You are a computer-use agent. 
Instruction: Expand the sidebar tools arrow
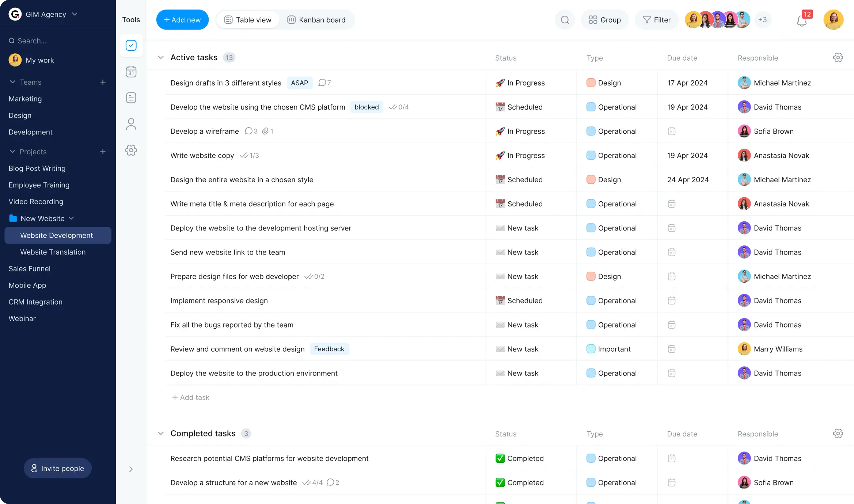(x=131, y=469)
